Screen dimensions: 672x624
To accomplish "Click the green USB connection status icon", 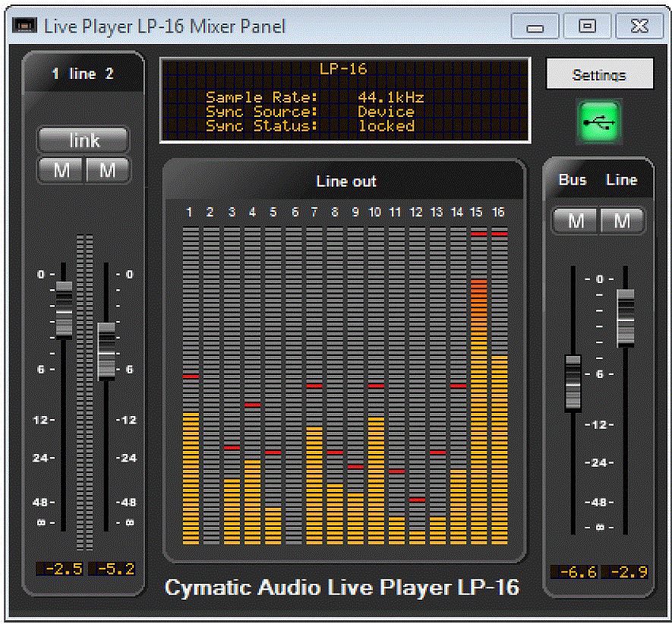I will tap(599, 118).
